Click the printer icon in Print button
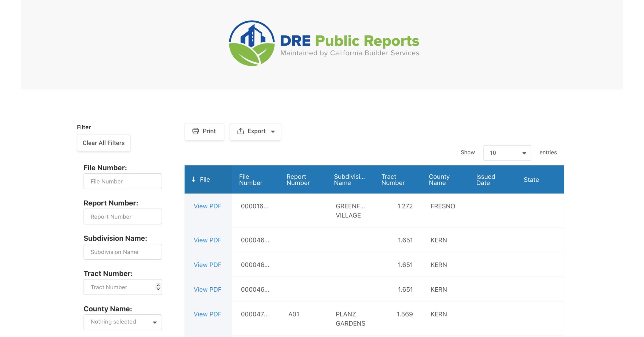This screenshot has width=644, height=337. 195,131
